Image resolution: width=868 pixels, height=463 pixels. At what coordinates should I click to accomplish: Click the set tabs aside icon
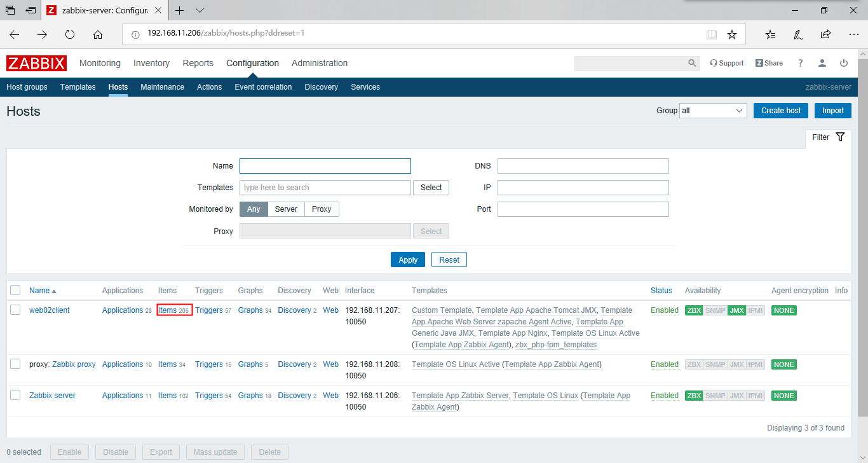[31, 10]
